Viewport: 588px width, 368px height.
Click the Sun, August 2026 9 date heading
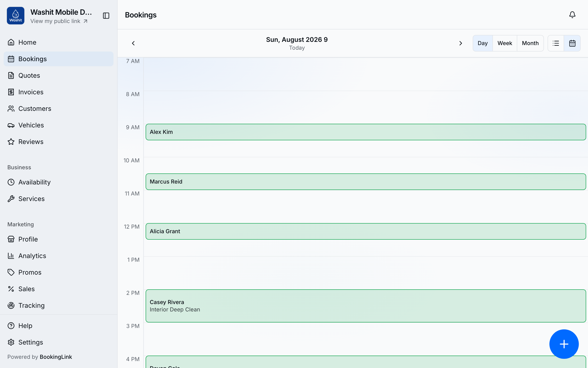[297, 40]
